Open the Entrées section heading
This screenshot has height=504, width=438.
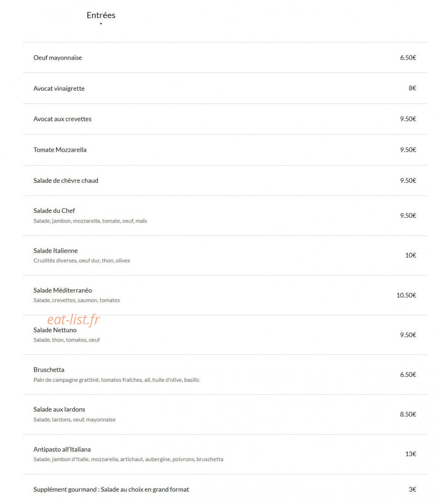point(101,15)
